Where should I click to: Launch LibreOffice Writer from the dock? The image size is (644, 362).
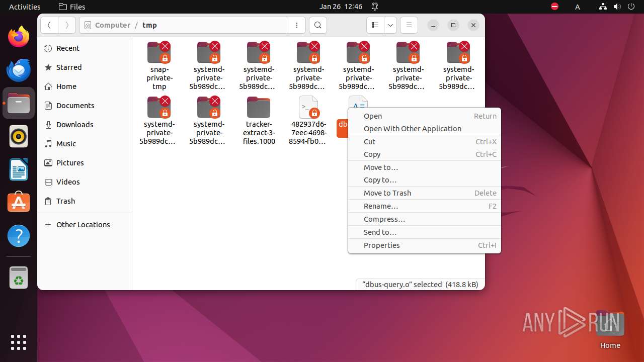19,169
